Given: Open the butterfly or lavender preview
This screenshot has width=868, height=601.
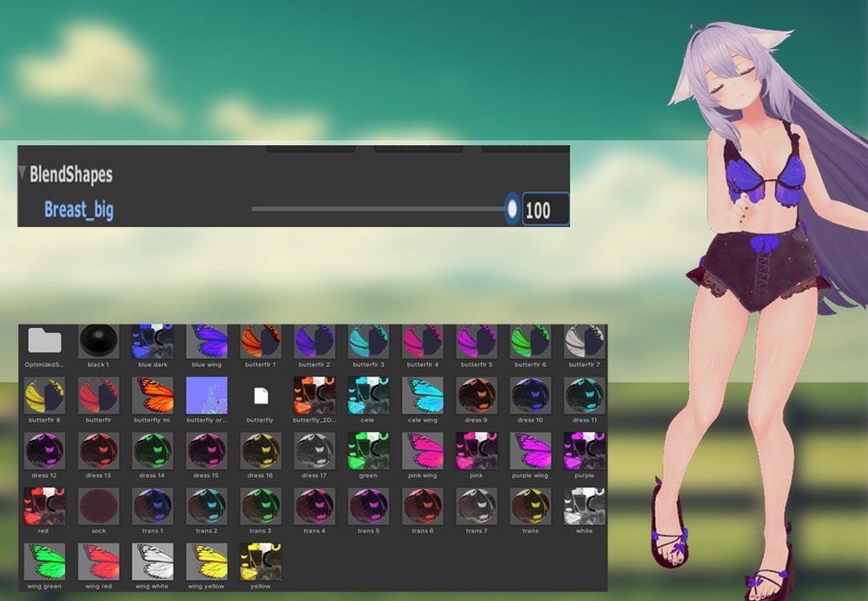Looking at the screenshot, I should [206, 396].
